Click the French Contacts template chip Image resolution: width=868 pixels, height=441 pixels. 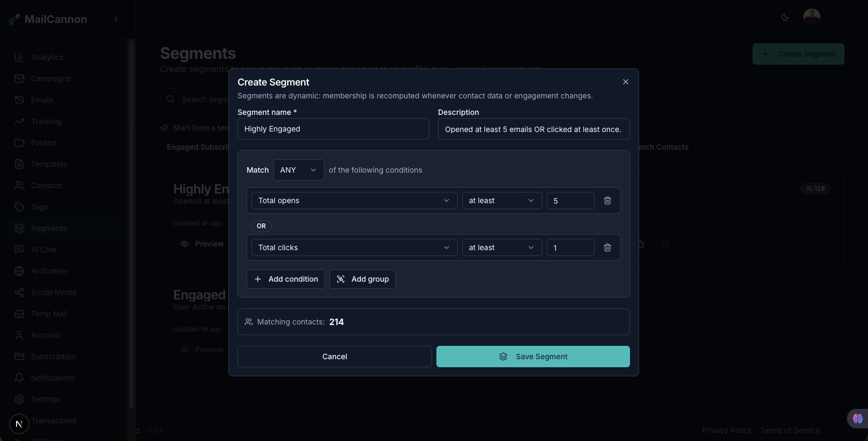(x=666, y=147)
